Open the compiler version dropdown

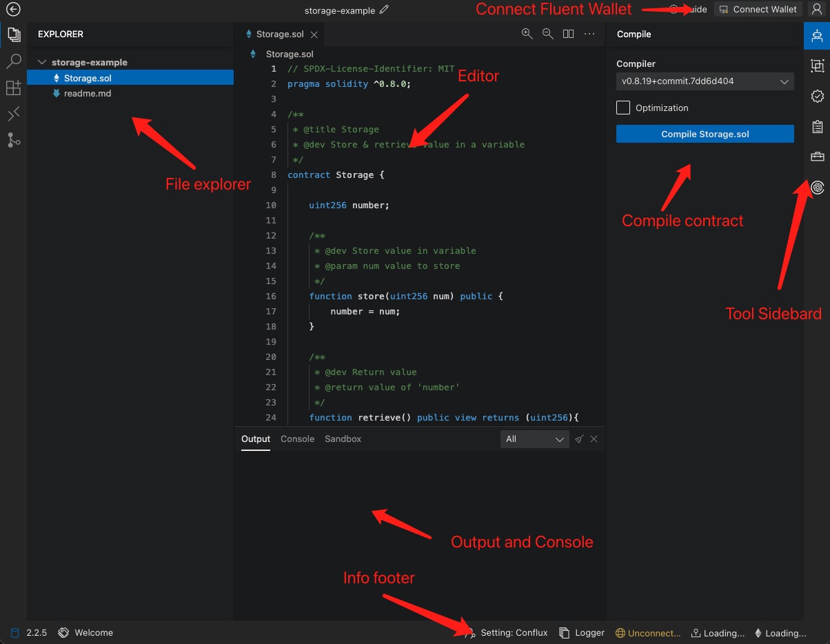pyautogui.click(x=705, y=81)
